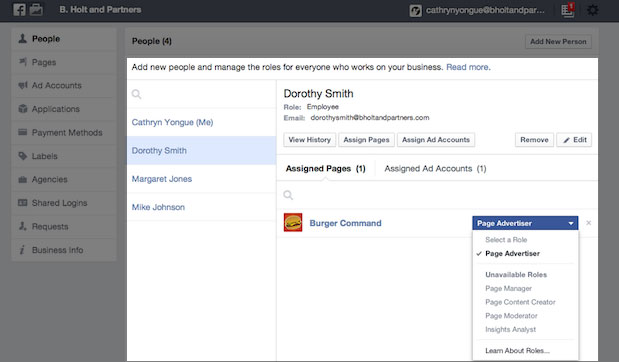The image size is (619, 362).
Task: Open the Business Manager briefcase icon
Action: click(x=36, y=9)
